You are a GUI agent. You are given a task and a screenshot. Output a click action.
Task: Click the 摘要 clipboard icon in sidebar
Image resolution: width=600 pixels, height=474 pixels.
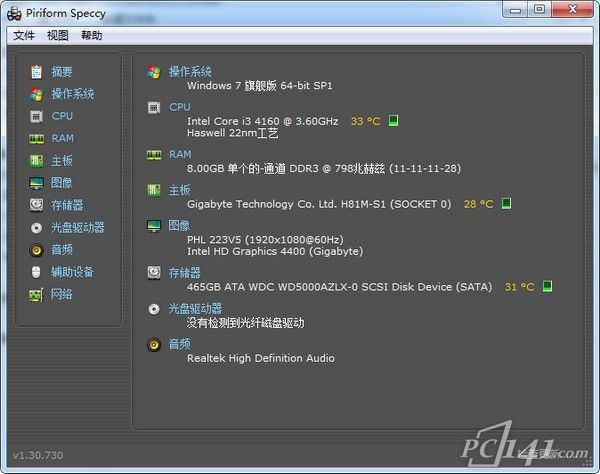tap(36, 72)
